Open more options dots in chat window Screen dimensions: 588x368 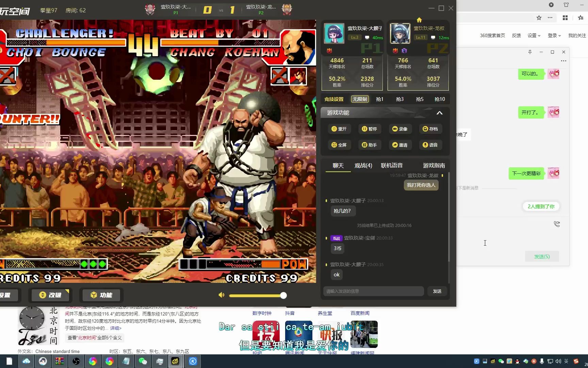tap(563, 61)
